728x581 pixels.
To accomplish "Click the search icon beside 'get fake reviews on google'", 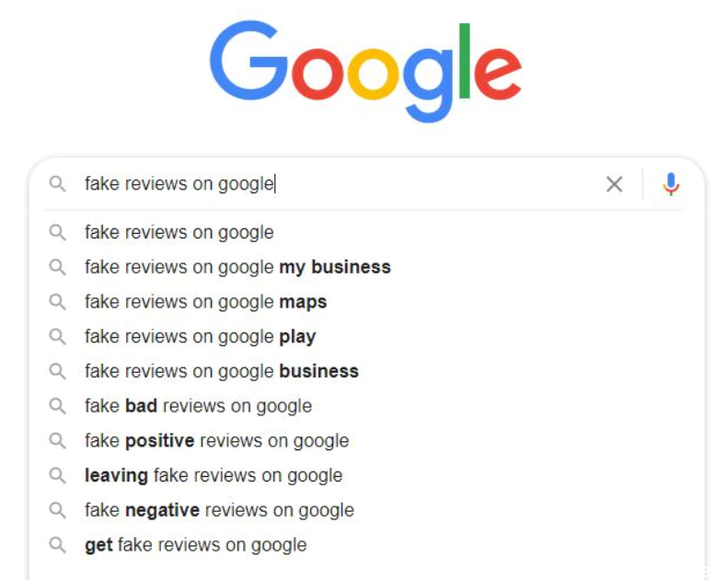I will [x=58, y=545].
